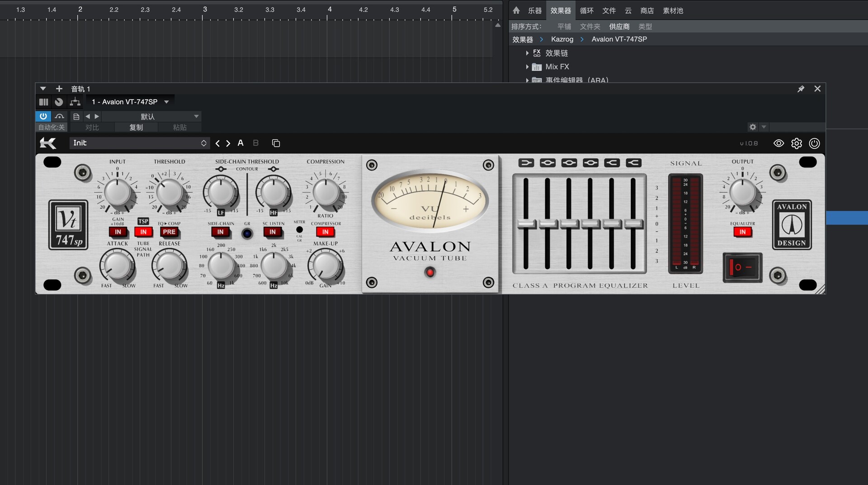Switch to the 素材池 tab
Image resolution: width=868 pixels, height=485 pixels.
(673, 10)
